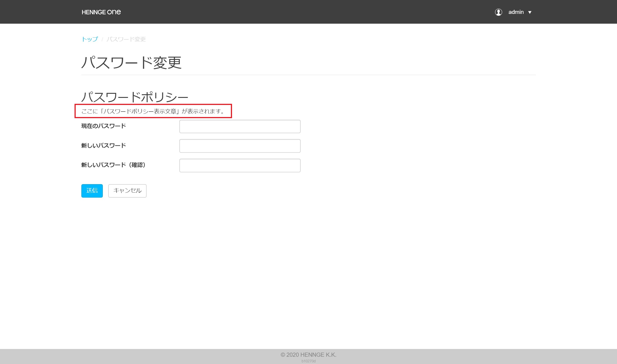Focus the 新しいパスワード input field

pos(240,146)
